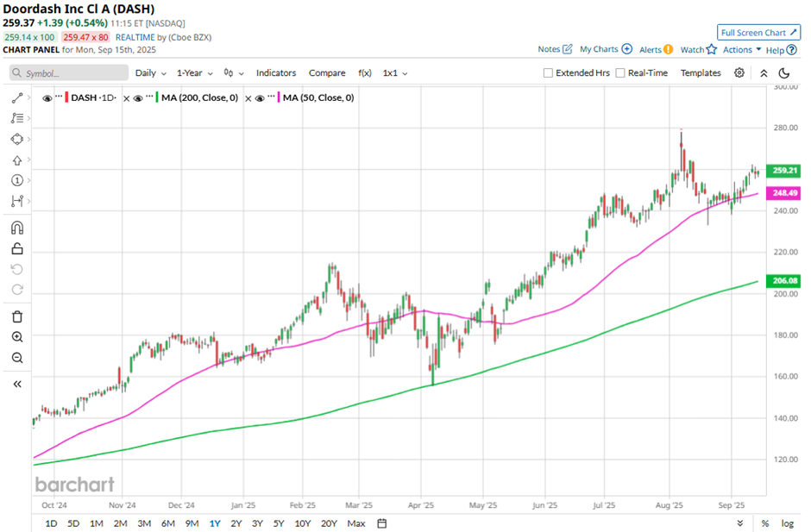Select the numbered annotation tool
811x532 pixels.
click(17, 180)
